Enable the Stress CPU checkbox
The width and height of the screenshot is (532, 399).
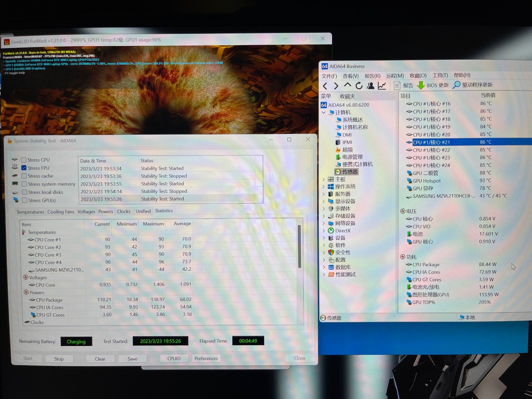pos(24,160)
